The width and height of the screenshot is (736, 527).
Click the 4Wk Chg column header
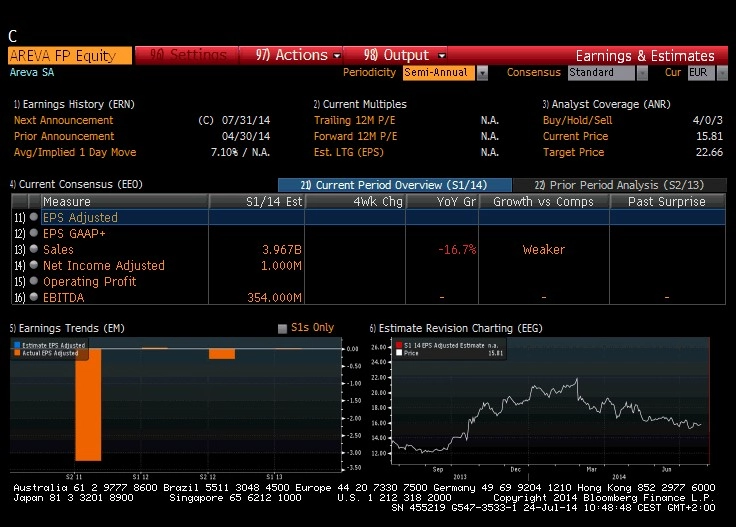pos(355,202)
